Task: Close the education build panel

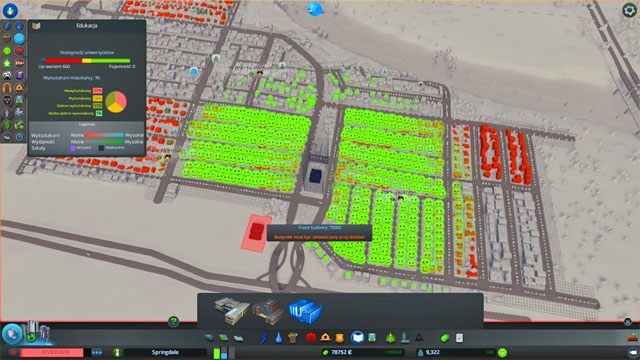Action: coord(628,322)
